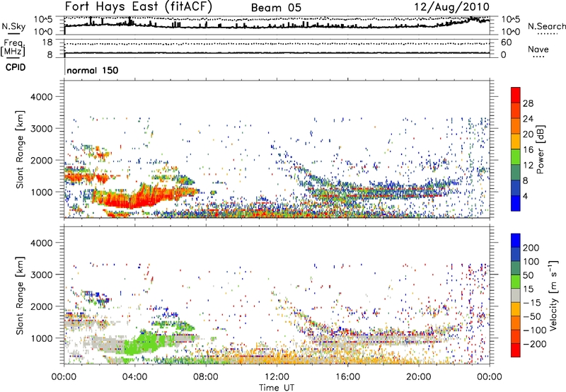
Task: Pick the gray segment of velocity colorbar
Action: coord(516,295)
